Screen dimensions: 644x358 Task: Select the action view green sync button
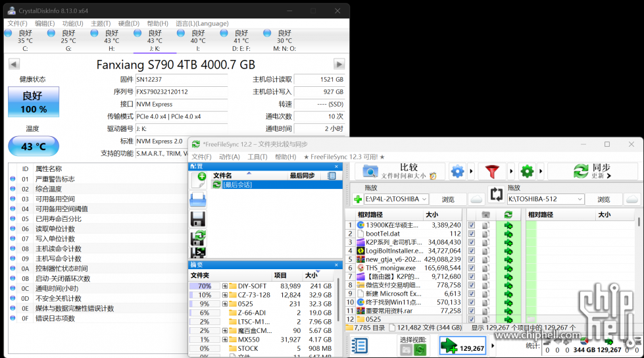420,350
